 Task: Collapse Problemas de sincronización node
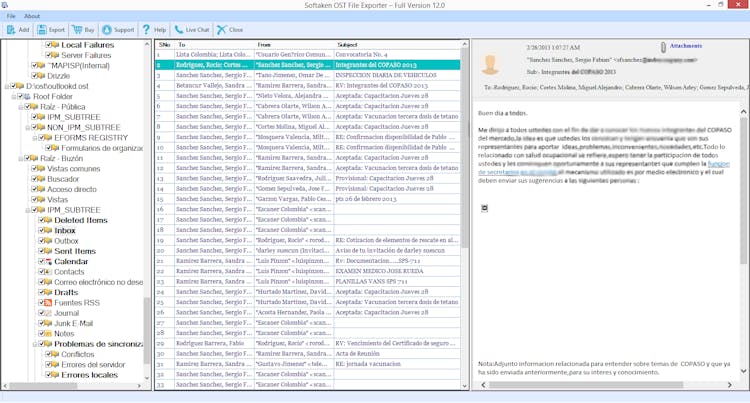click(35, 344)
